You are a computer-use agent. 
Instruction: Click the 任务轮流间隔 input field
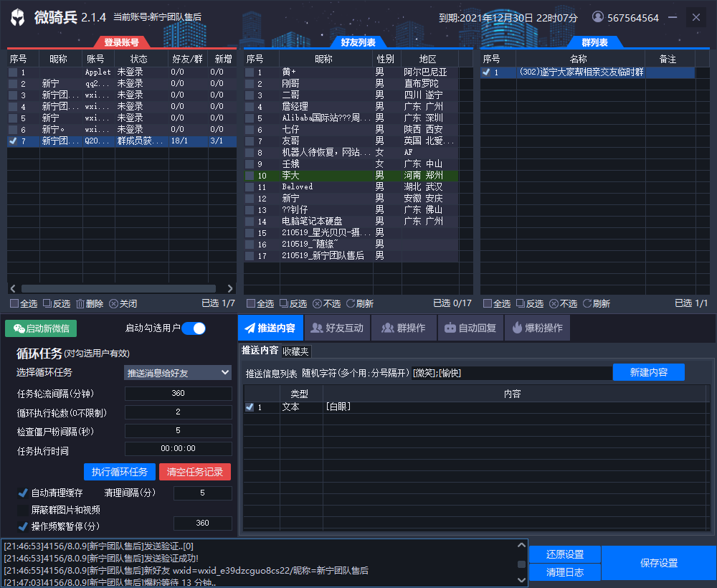click(x=178, y=393)
